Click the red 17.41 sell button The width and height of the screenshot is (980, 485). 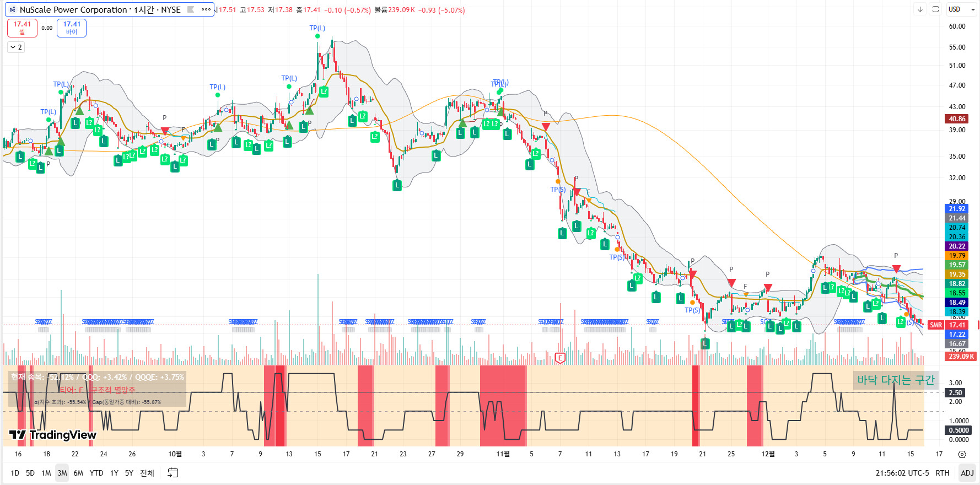[x=22, y=28]
